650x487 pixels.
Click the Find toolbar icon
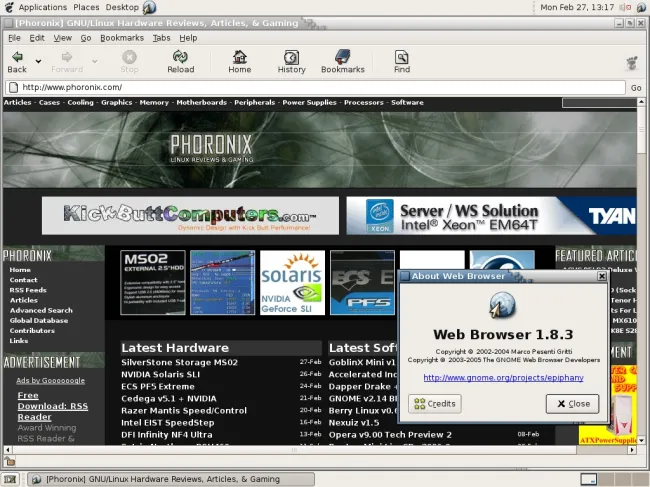click(402, 57)
